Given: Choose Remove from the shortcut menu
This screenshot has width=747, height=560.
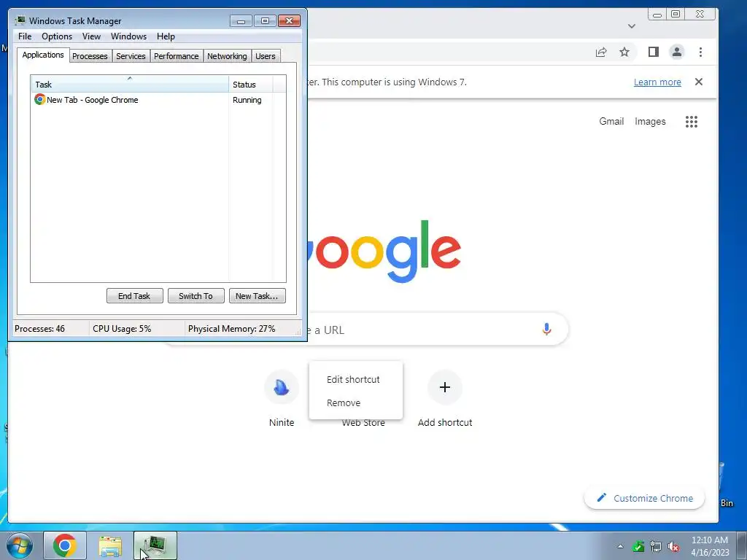Looking at the screenshot, I should pos(344,402).
